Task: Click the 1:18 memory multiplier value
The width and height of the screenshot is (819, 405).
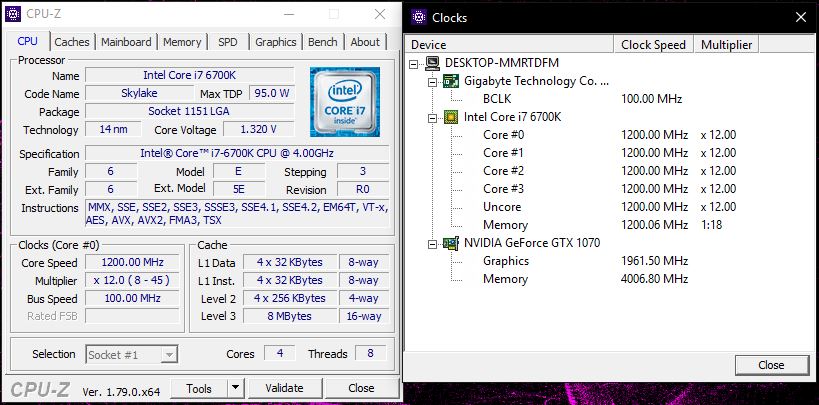Action: [712, 225]
